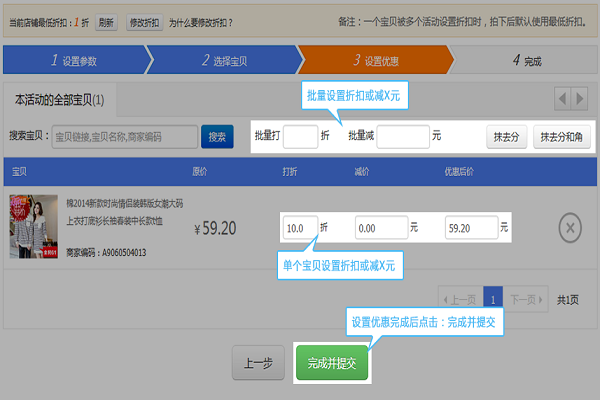The width and height of the screenshot is (600, 400).
Task: Open the 本活动的全部宝贝(1) tab
Action: tap(59, 100)
